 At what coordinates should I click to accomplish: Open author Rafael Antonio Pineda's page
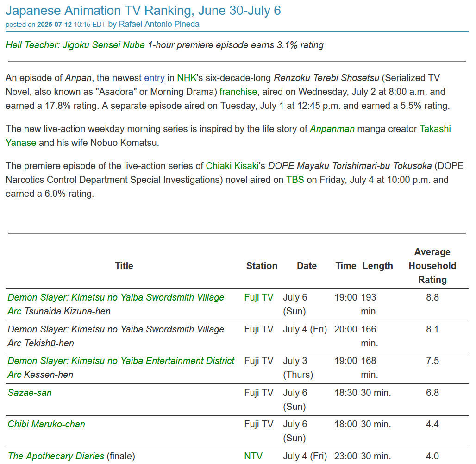[x=159, y=24]
